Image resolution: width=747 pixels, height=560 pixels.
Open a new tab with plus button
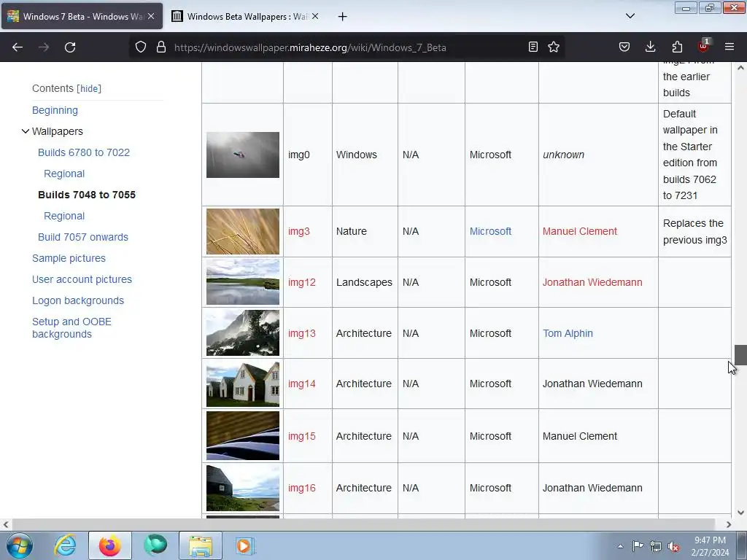tap(343, 17)
